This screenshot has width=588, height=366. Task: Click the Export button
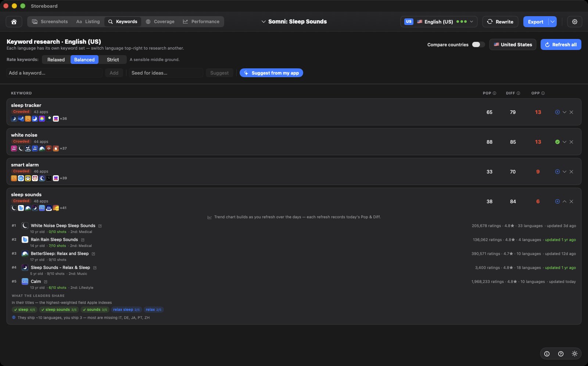click(x=535, y=22)
